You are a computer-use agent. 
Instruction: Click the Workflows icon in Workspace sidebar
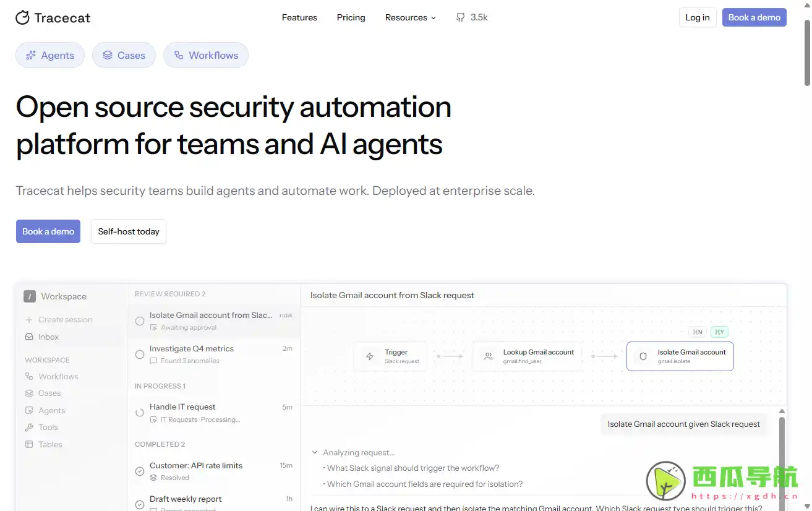(x=29, y=376)
